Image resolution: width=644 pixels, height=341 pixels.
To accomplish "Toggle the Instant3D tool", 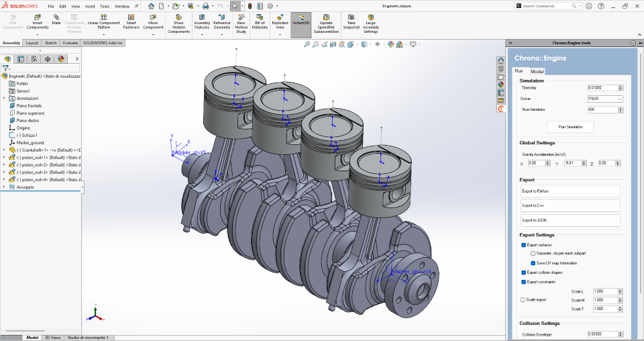I will pyautogui.click(x=301, y=19).
